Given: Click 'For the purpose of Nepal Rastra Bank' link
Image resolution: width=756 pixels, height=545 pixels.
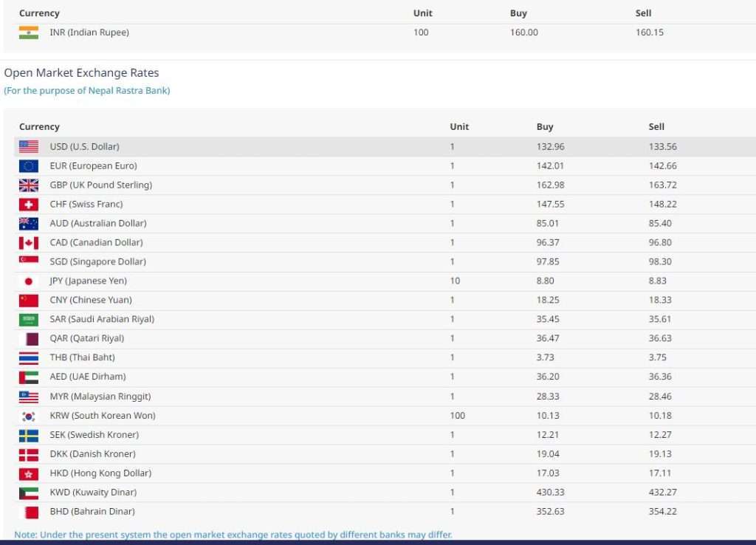Looking at the screenshot, I should (87, 91).
